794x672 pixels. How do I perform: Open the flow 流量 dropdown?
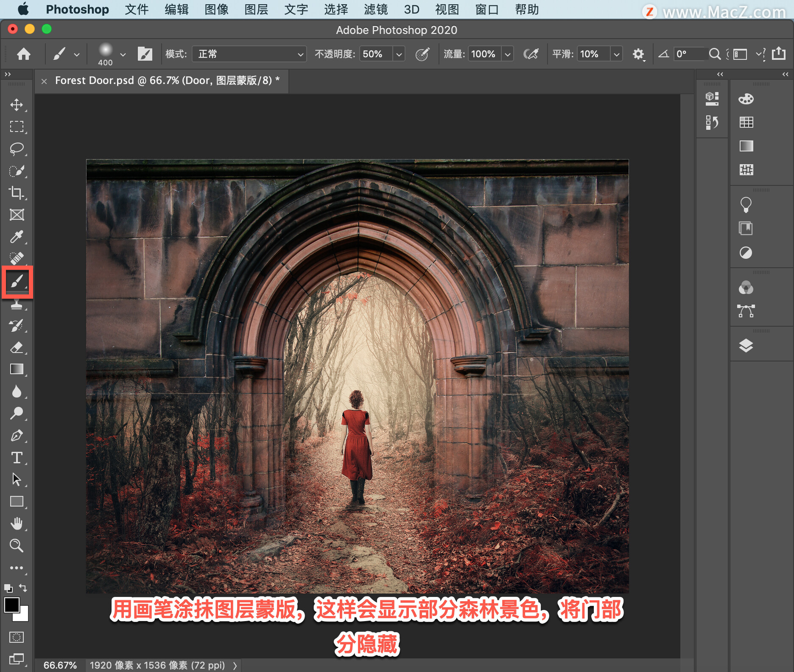(x=507, y=54)
